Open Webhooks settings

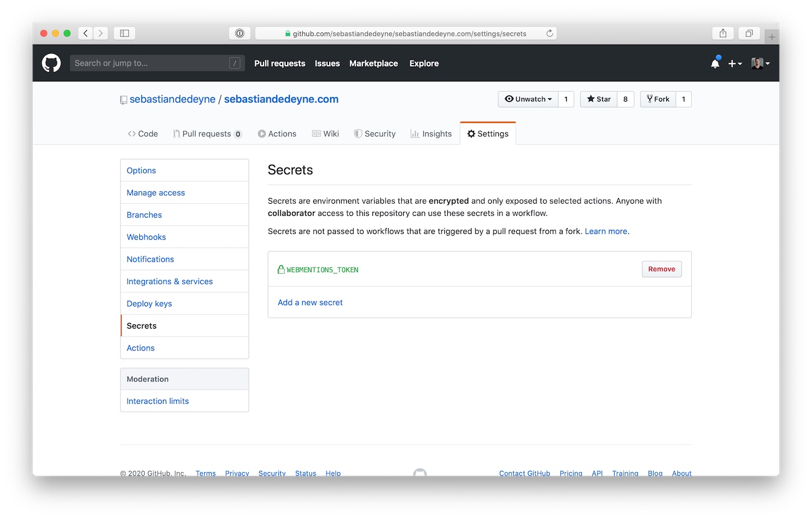tap(184, 237)
